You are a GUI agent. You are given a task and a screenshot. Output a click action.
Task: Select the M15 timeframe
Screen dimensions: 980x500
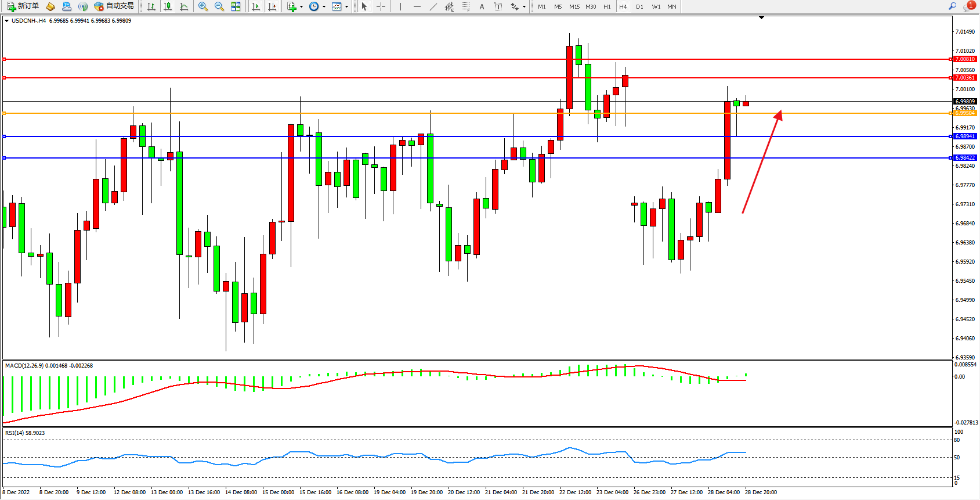[x=574, y=6]
